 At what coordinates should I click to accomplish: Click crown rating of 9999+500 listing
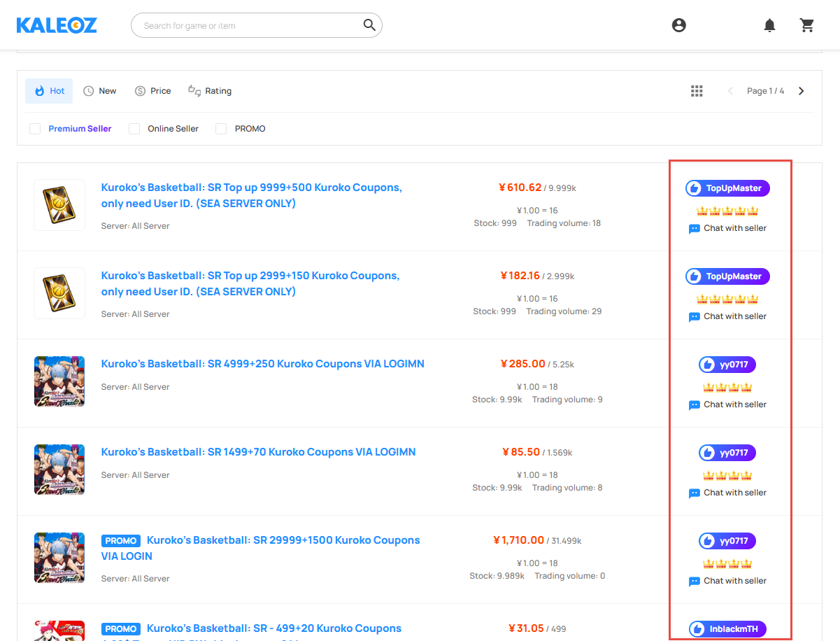click(x=727, y=211)
